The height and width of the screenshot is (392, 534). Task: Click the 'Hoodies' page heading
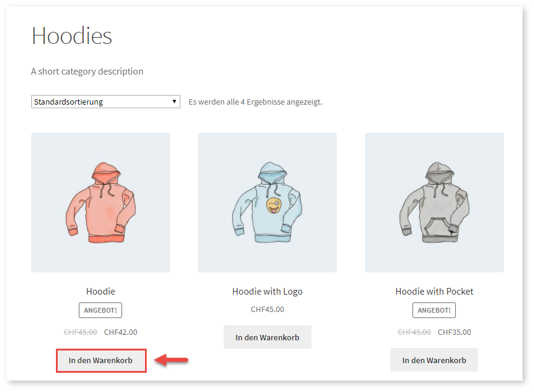[x=72, y=35]
